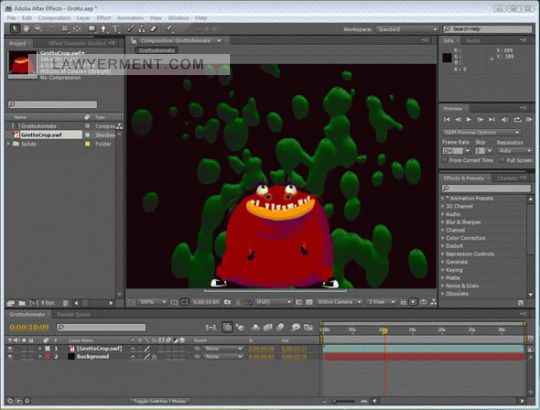This screenshot has height=410, width=540.
Task: Expand the Animation Presets category
Action: pyautogui.click(x=443, y=198)
